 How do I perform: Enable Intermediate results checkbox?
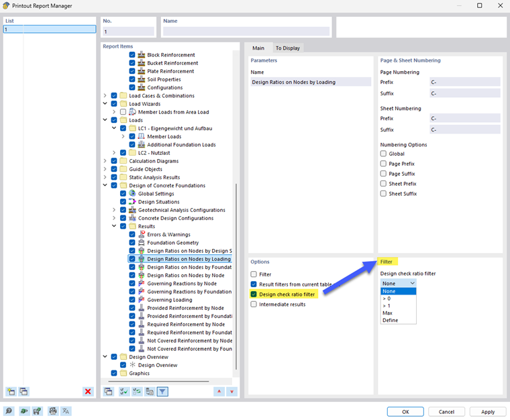coord(254,305)
